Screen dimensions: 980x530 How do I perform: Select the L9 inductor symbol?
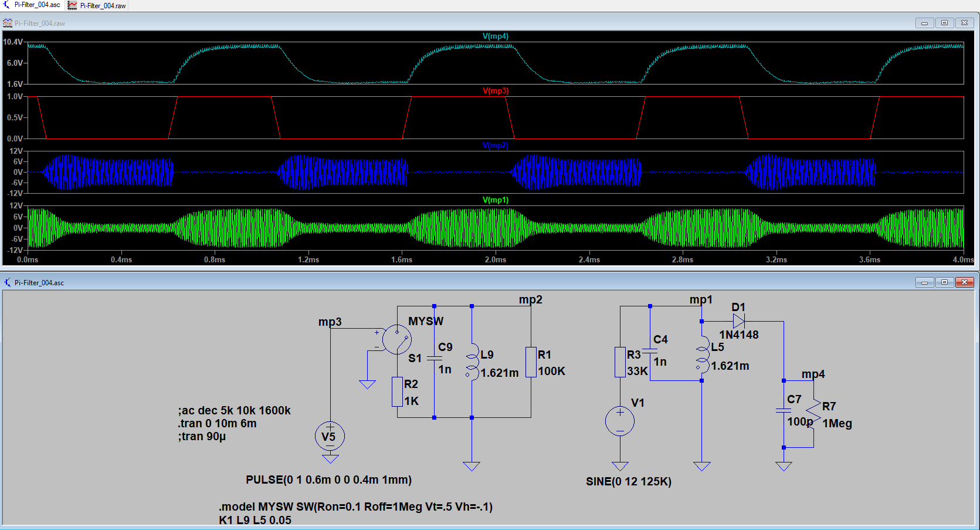pyautogui.click(x=472, y=362)
